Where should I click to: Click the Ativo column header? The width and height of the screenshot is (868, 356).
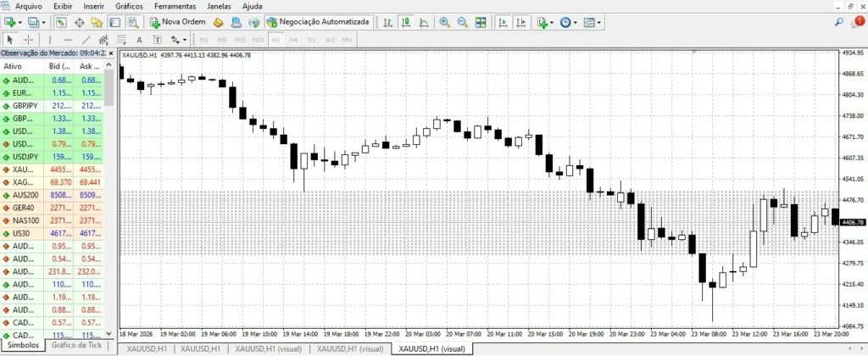[23, 66]
